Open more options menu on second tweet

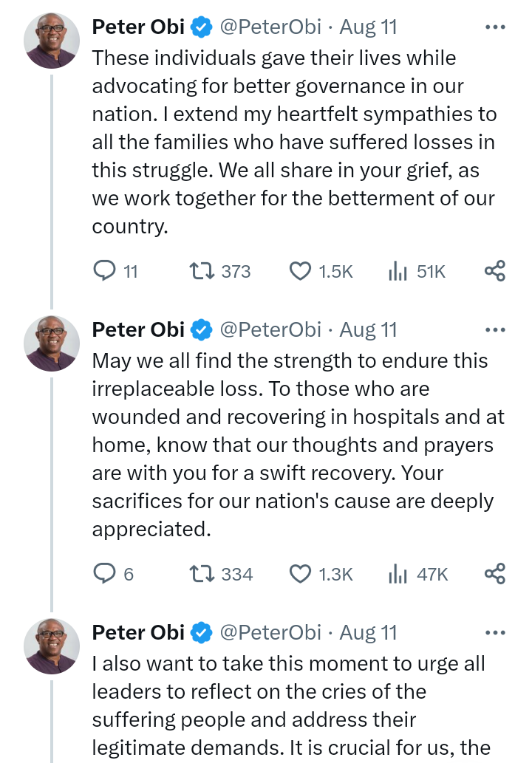[494, 329]
